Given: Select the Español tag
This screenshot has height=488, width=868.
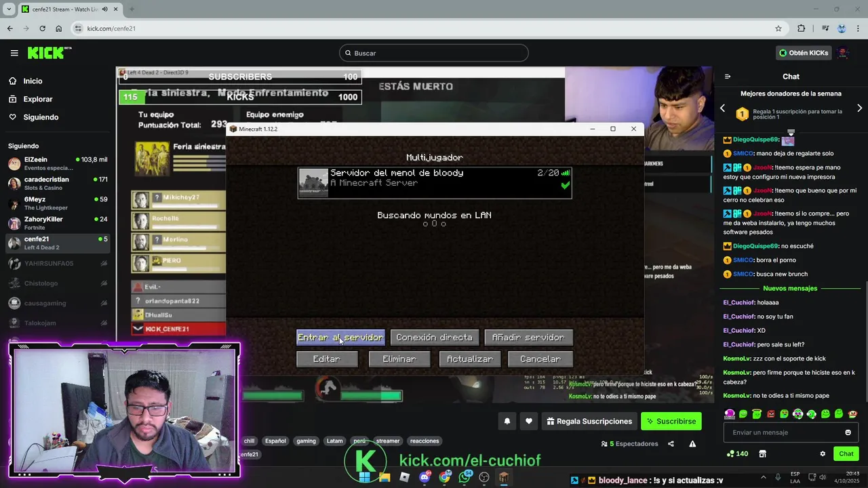Looking at the screenshot, I should (275, 441).
